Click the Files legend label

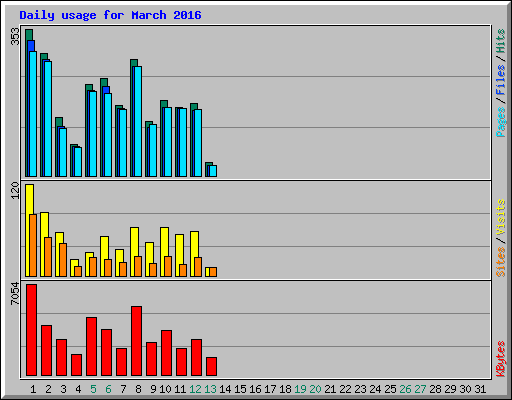coord(501,80)
